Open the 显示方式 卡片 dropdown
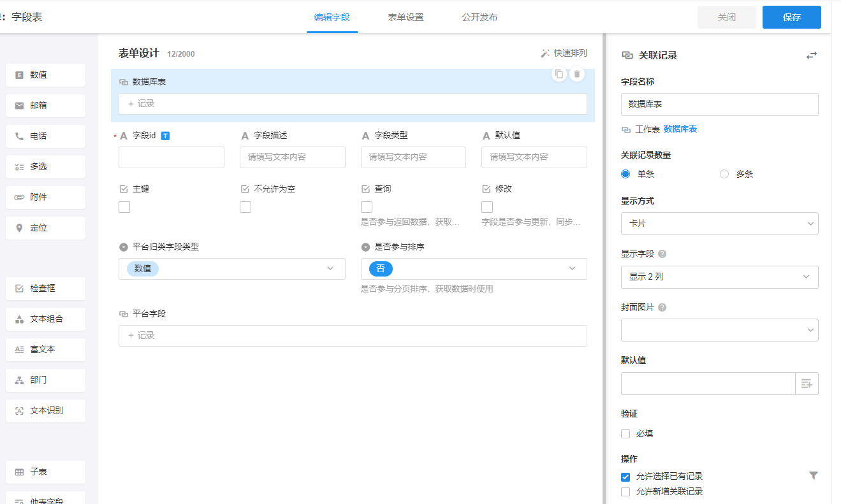This screenshot has width=841, height=504. [719, 224]
